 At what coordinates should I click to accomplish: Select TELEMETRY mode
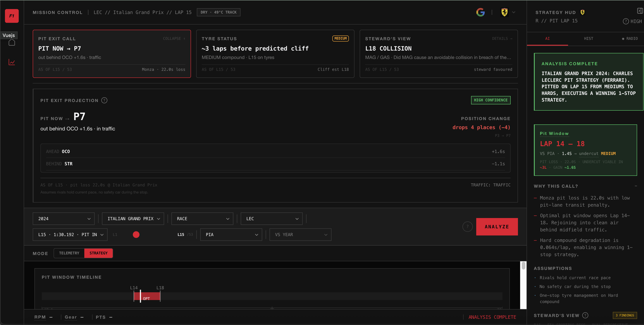pyautogui.click(x=69, y=253)
